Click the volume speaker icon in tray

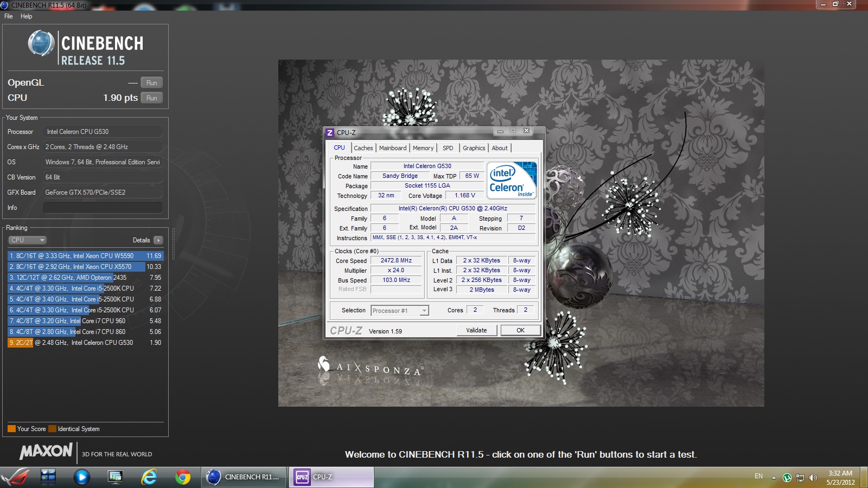coord(813,478)
